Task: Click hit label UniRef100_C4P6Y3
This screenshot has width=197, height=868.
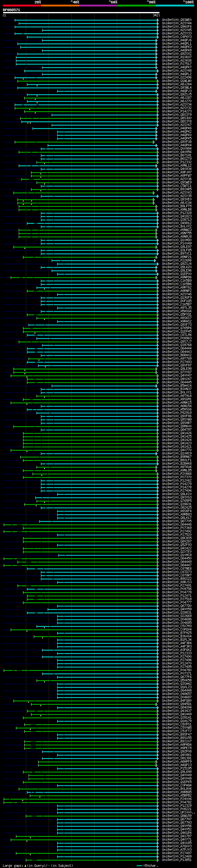Action: coord(177,37)
